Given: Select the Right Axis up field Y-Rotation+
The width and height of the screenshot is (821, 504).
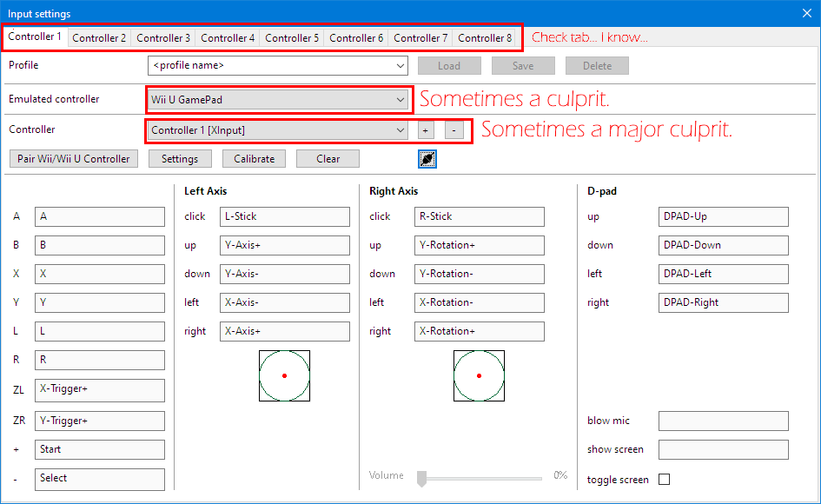Looking at the screenshot, I should (479, 245).
